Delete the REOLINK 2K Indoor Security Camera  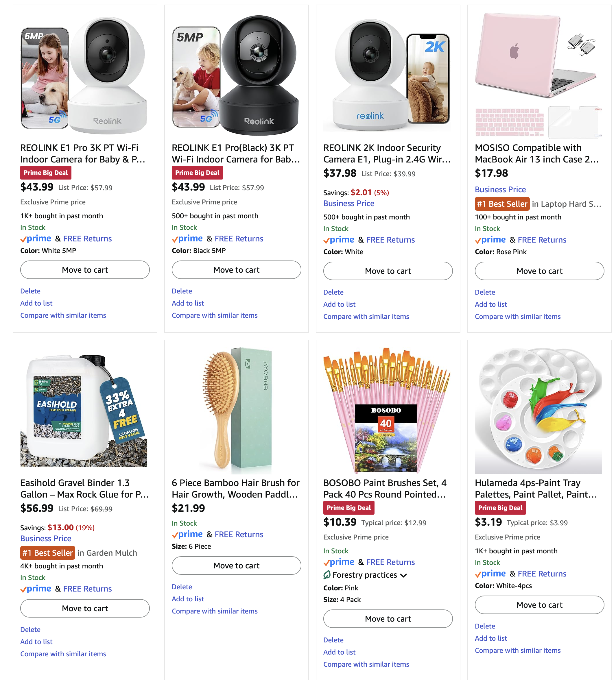[x=333, y=292]
